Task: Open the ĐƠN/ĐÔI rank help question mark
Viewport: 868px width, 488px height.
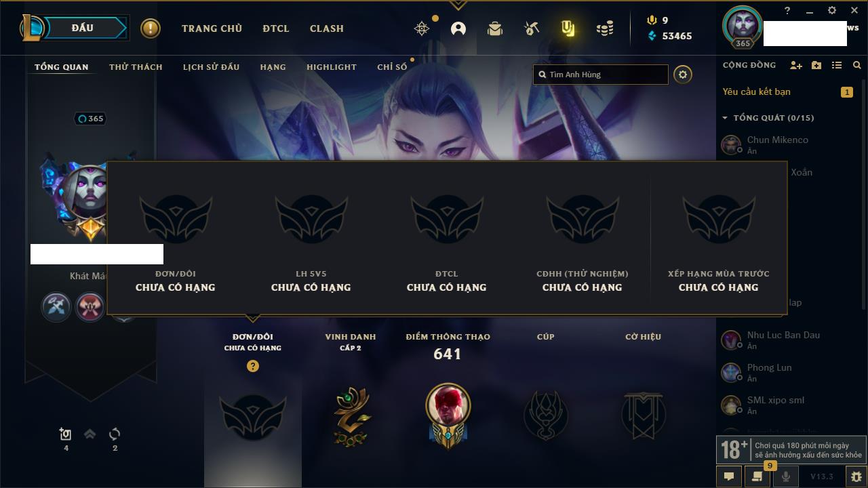Action: (x=253, y=366)
